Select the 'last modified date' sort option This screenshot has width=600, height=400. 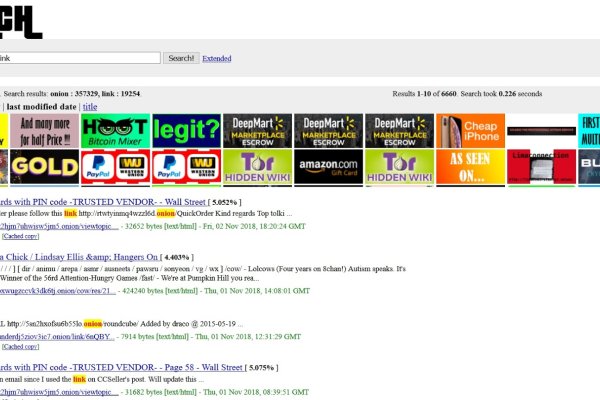pos(42,106)
